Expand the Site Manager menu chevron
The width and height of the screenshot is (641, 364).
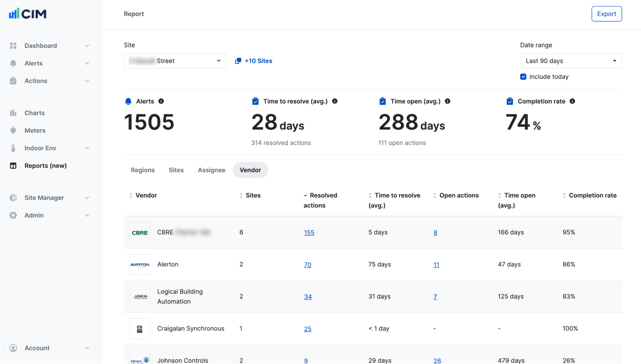(87, 198)
